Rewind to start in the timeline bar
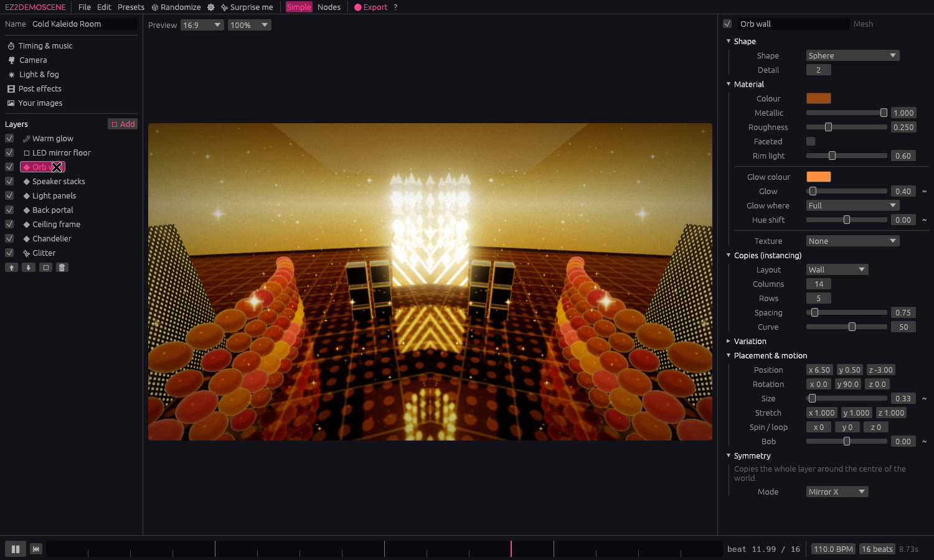This screenshot has height=560, width=934. click(36, 549)
